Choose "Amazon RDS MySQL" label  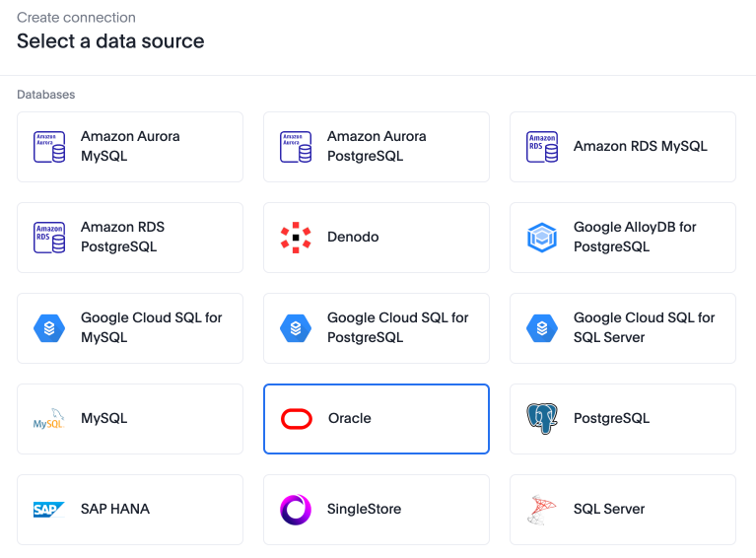(641, 146)
